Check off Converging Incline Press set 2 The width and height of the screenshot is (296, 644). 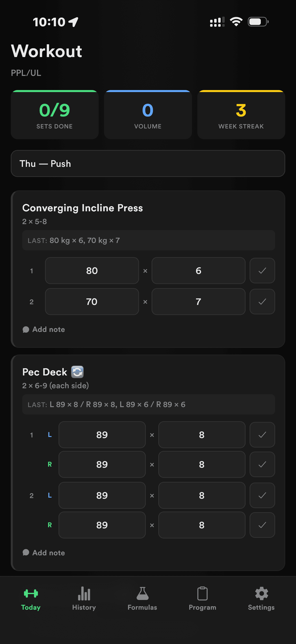pos(262,302)
